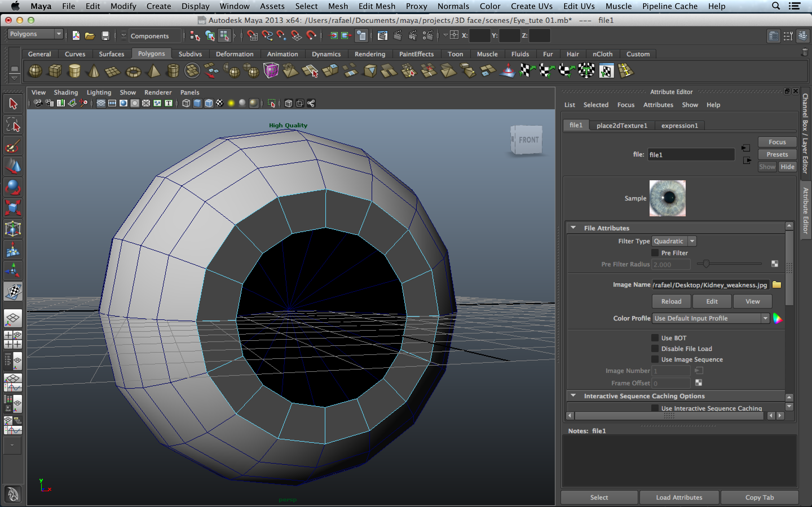Open the Filter Type Quadratic dropdown
The height and width of the screenshot is (507, 812).
pyautogui.click(x=674, y=241)
